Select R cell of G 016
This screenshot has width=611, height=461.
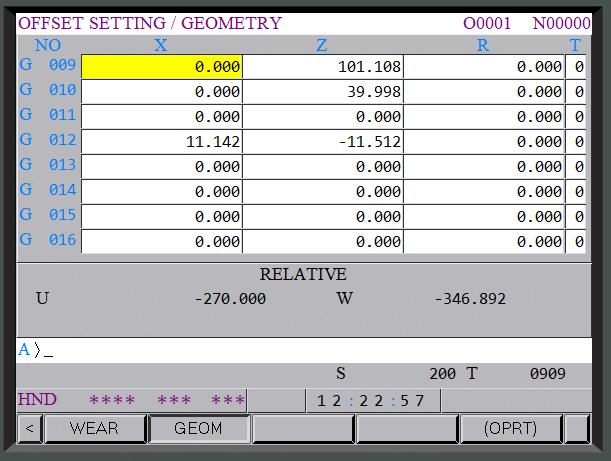point(484,241)
